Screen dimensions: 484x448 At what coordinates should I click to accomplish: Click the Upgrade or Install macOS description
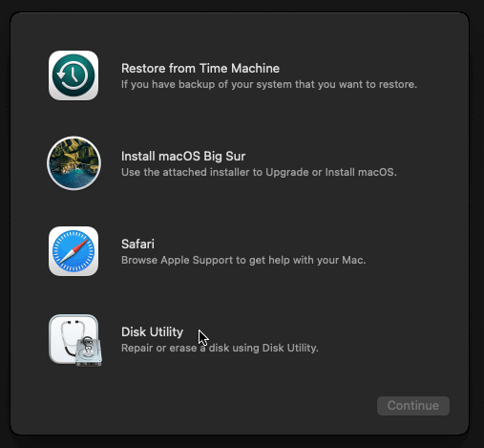[x=259, y=172]
